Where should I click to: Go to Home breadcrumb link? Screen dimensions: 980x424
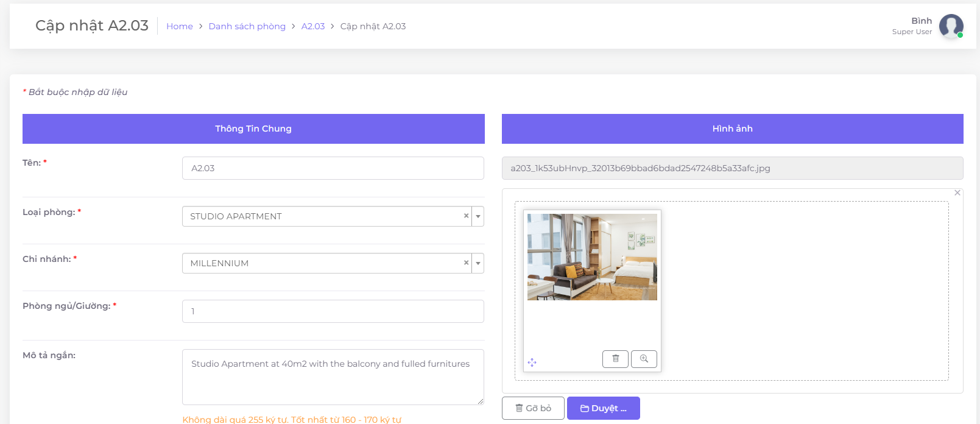coord(180,26)
